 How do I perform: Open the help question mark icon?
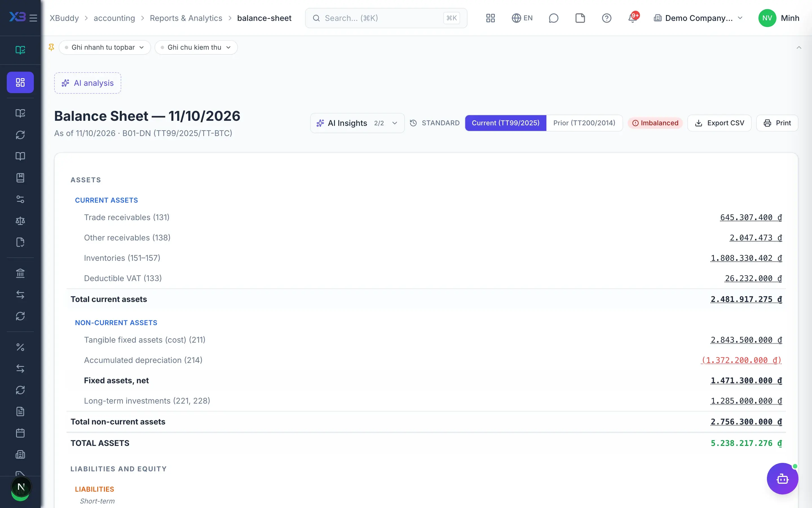606,18
